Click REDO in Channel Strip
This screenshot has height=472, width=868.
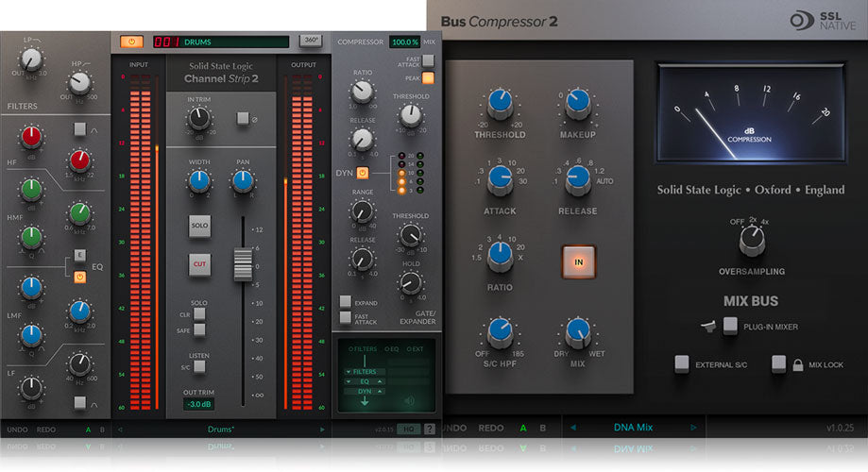(x=46, y=430)
